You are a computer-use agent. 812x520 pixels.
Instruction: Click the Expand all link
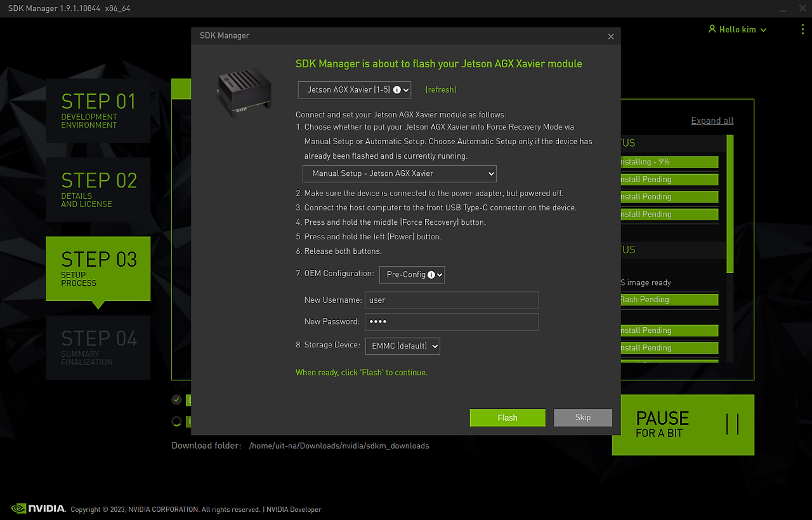click(x=712, y=121)
